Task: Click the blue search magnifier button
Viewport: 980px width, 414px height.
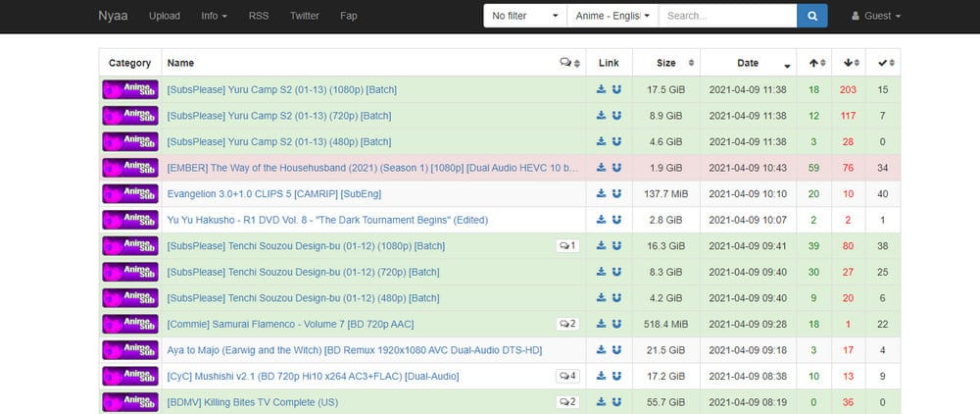Action: pyautogui.click(x=811, y=16)
